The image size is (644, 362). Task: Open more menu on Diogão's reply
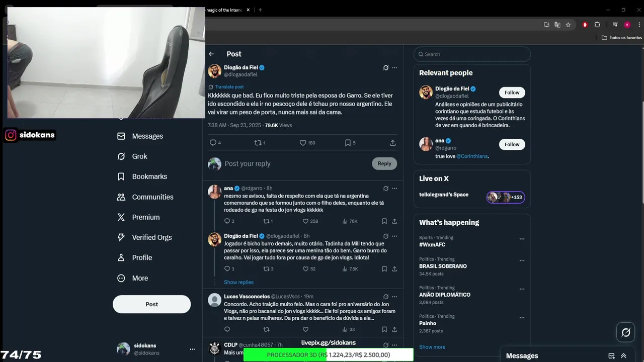[x=394, y=236]
